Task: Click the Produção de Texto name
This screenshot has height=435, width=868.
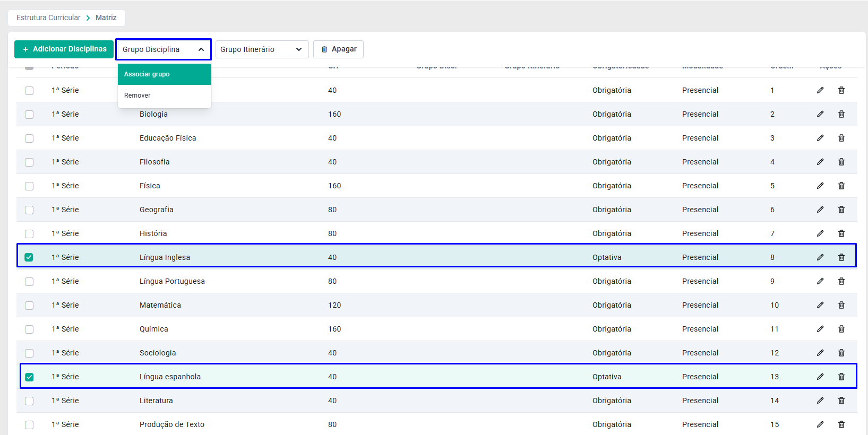Action: 172,424
